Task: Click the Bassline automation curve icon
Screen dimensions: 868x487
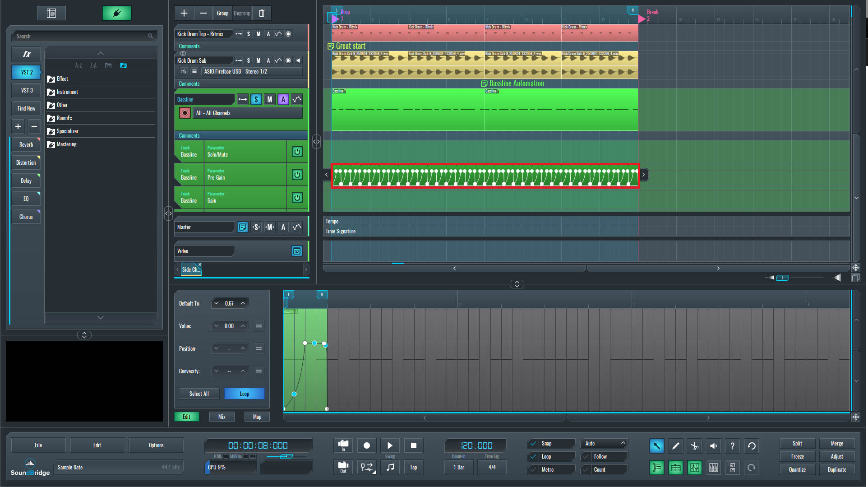Action: pos(297,99)
